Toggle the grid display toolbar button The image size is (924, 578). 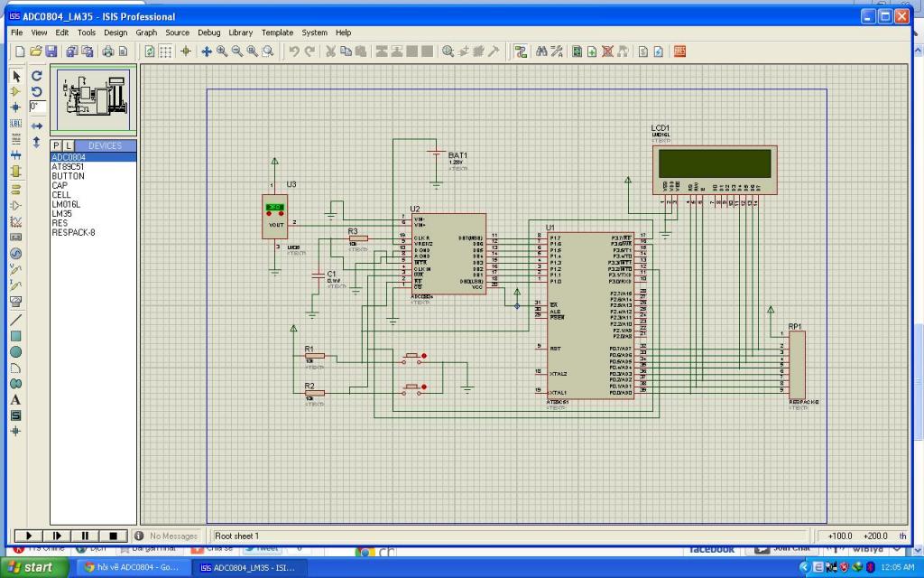point(166,51)
